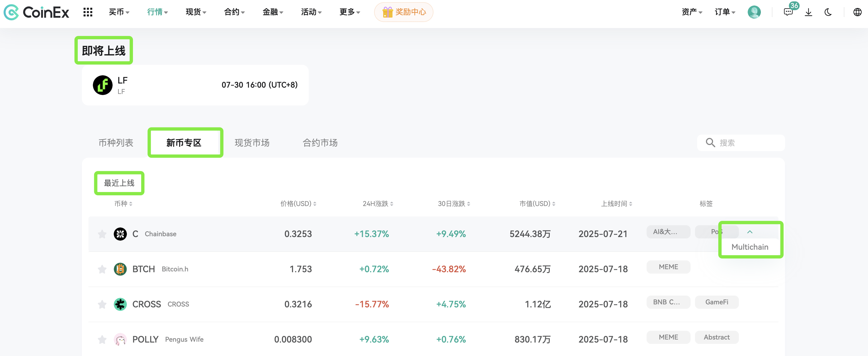The image size is (868, 356).
Task: Click the Pengus Wife coin name
Action: pos(184,339)
